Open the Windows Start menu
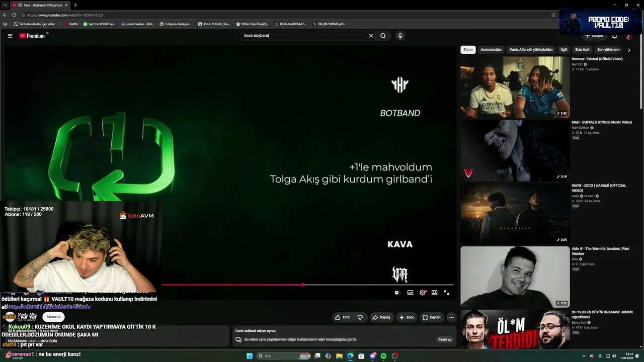Screen dimensions: 644x362 250,356
